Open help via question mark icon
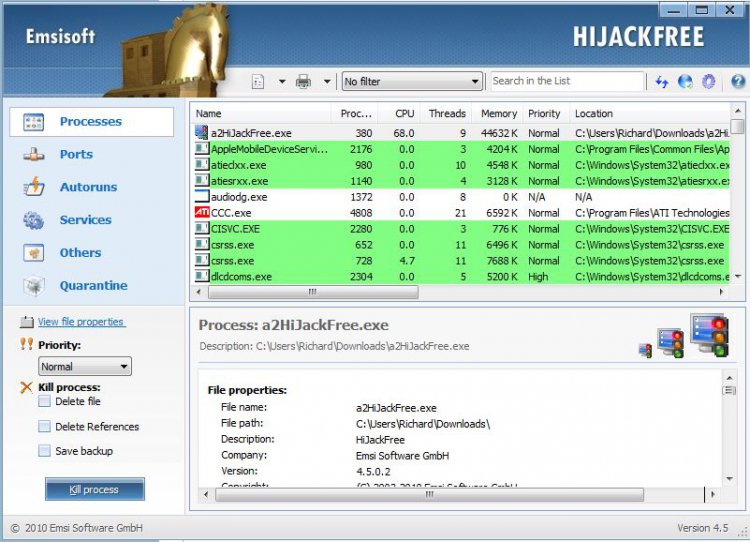750x542 pixels. pyautogui.click(x=738, y=82)
